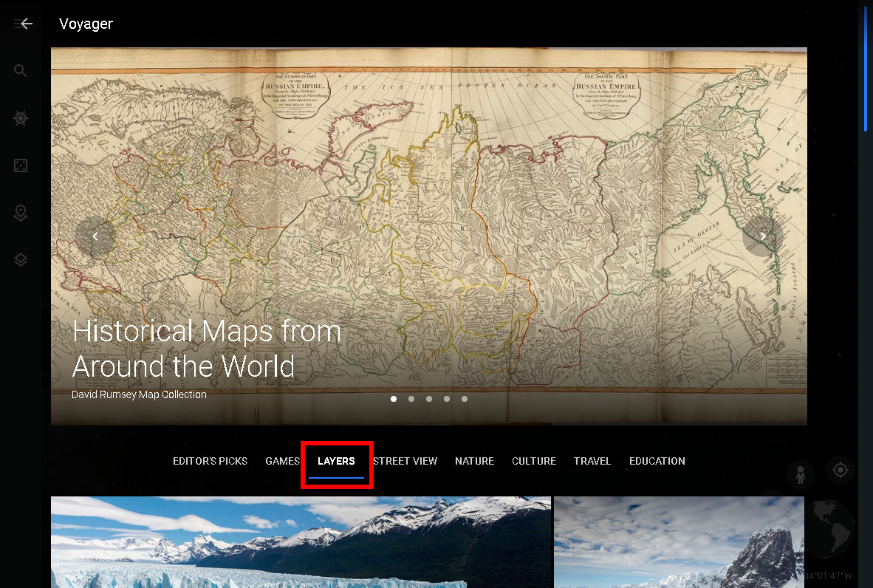The image size is (873, 588).
Task: Open the Games tab
Action: (282, 461)
